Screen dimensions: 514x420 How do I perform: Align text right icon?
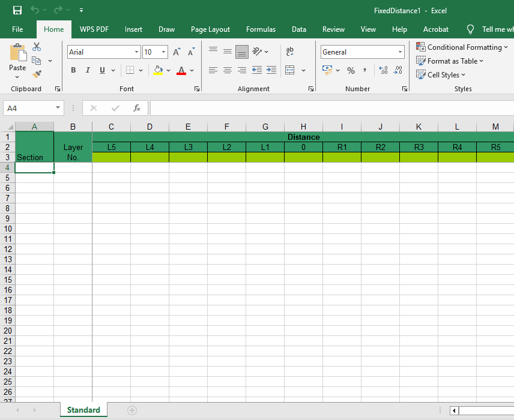click(x=242, y=70)
